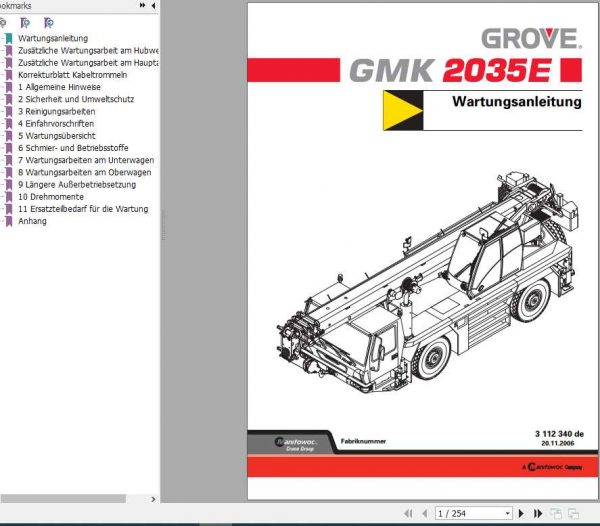Click the crane illustration on the cover page
This screenshot has width=600, height=526.
point(427,282)
